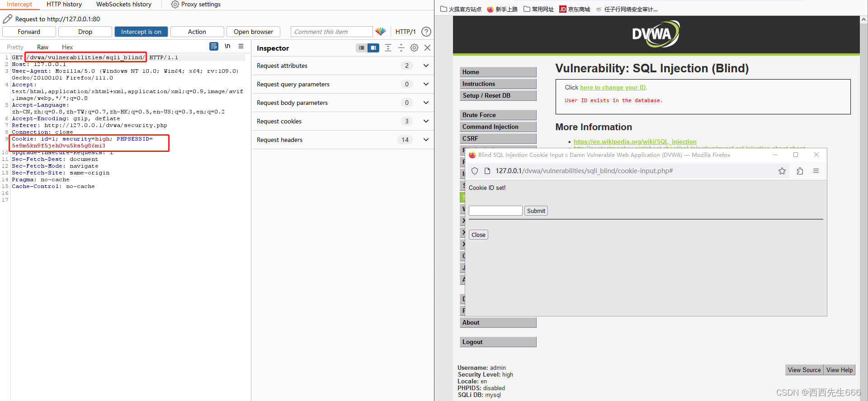Bookmark the cookie-input page with star

click(782, 171)
